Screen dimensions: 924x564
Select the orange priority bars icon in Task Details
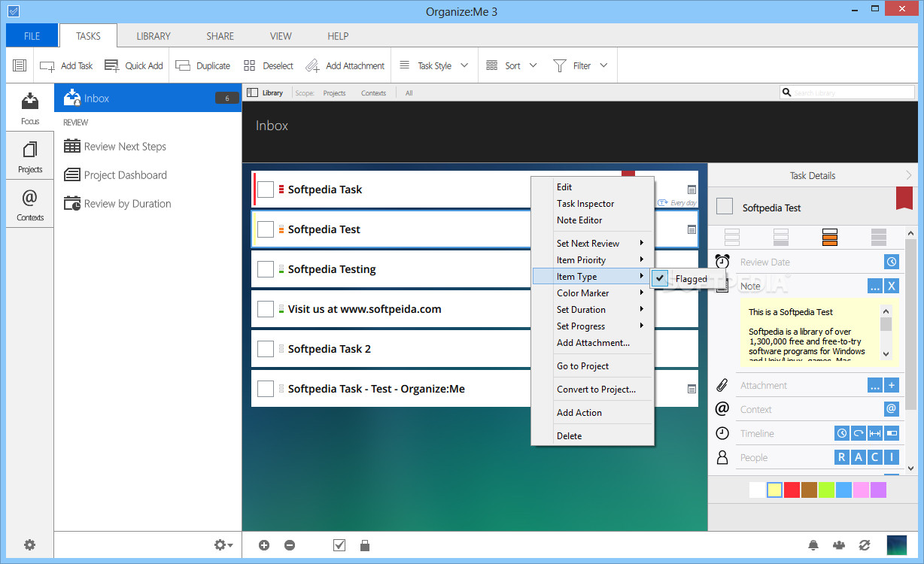tap(830, 238)
